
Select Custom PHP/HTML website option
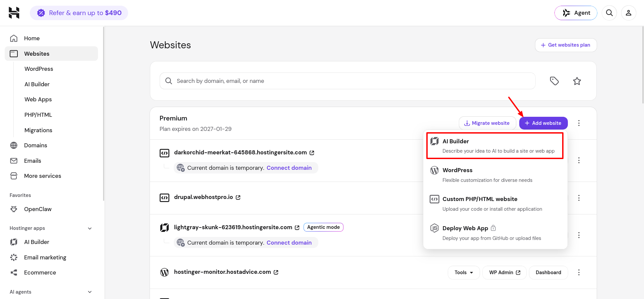495,204
